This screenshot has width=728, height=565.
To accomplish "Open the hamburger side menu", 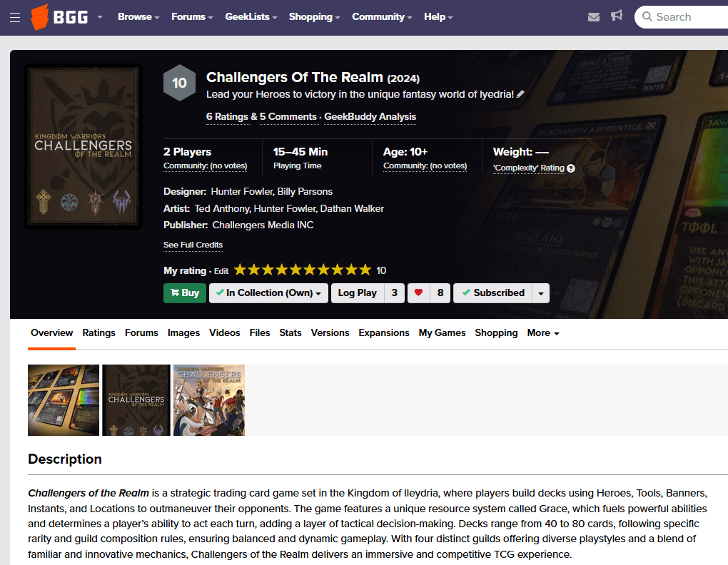I will coord(15,18).
